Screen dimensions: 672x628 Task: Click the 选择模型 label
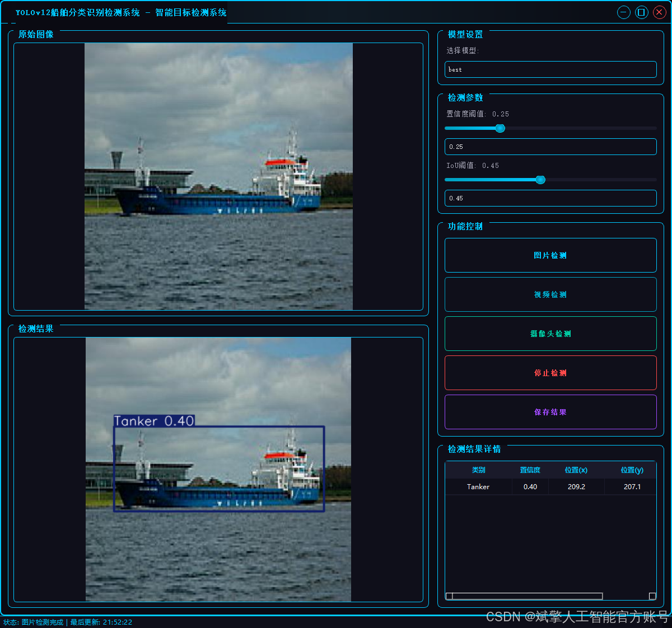pos(463,50)
